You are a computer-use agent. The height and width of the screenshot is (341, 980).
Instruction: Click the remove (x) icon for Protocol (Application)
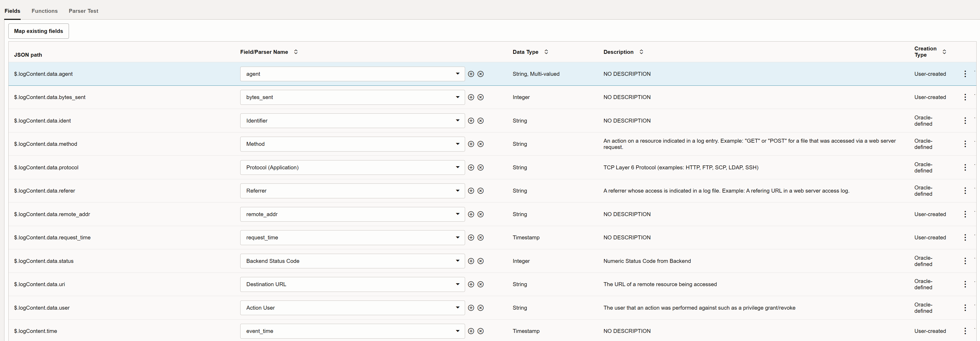click(x=480, y=167)
